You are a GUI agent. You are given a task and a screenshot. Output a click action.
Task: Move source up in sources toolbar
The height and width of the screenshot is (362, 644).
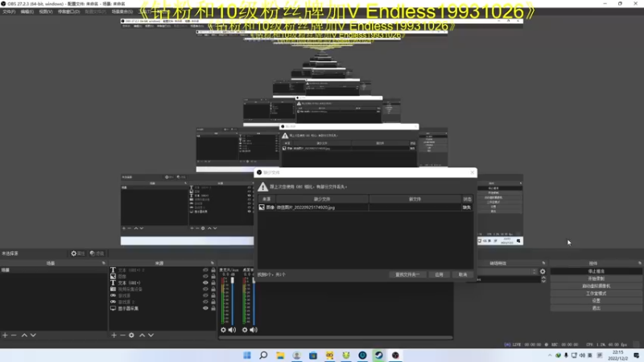(142, 335)
